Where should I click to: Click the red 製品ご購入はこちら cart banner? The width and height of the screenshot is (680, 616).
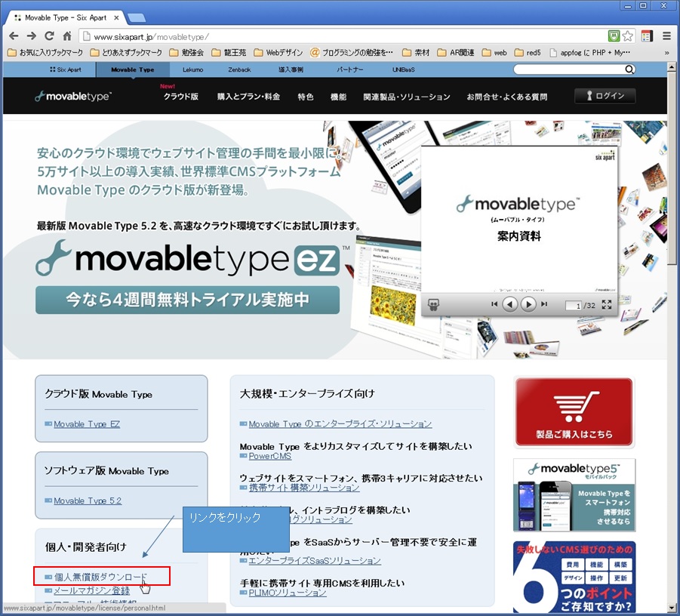tap(574, 412)
